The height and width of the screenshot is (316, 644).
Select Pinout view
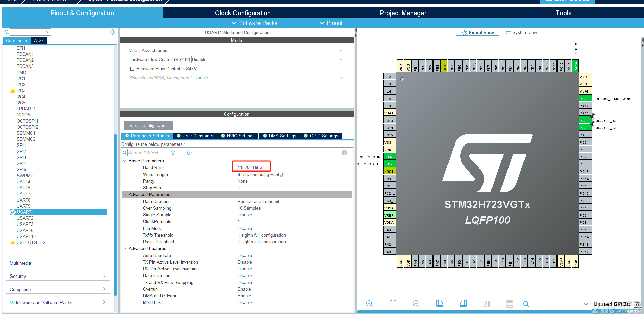[478, 32]
